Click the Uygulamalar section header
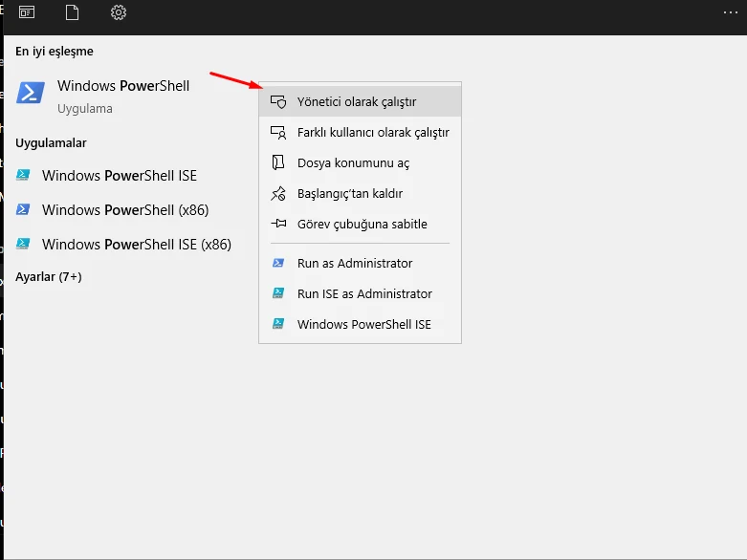The width and height of the screenshot is (747, 560). [x=51, y=142]
